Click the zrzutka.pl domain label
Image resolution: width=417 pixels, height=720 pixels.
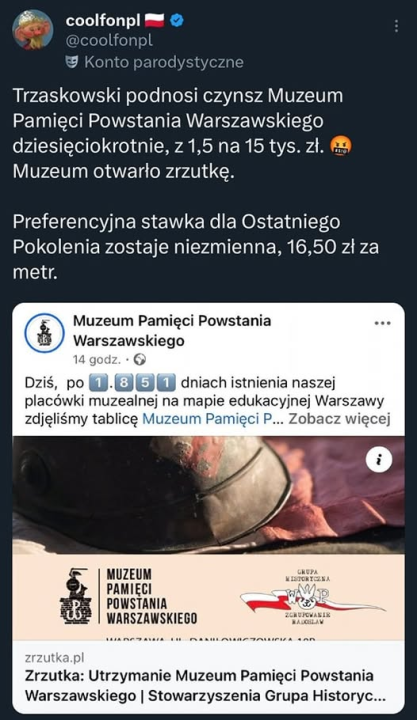coord(55,658)
